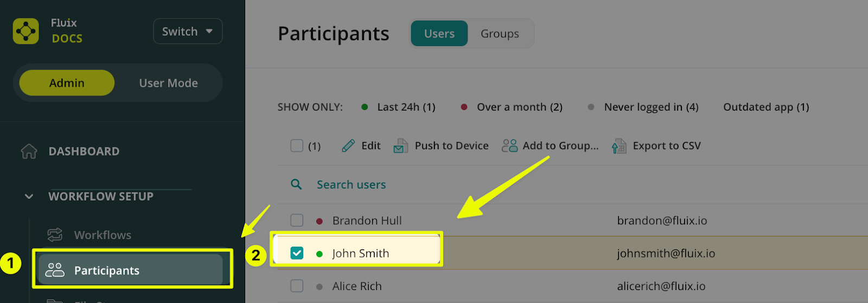Screen dimensions: 868x303
Task: Select the Users tab
Action: tap(439, 34)
